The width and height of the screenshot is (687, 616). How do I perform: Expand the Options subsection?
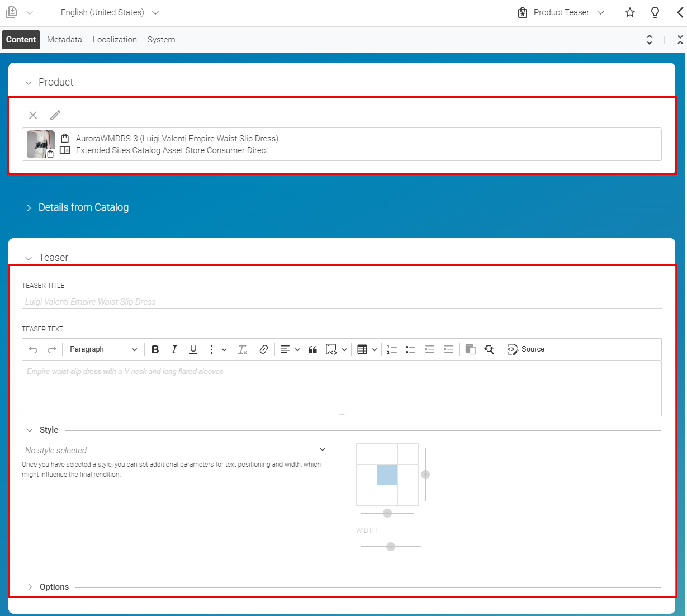pos(30,587)
